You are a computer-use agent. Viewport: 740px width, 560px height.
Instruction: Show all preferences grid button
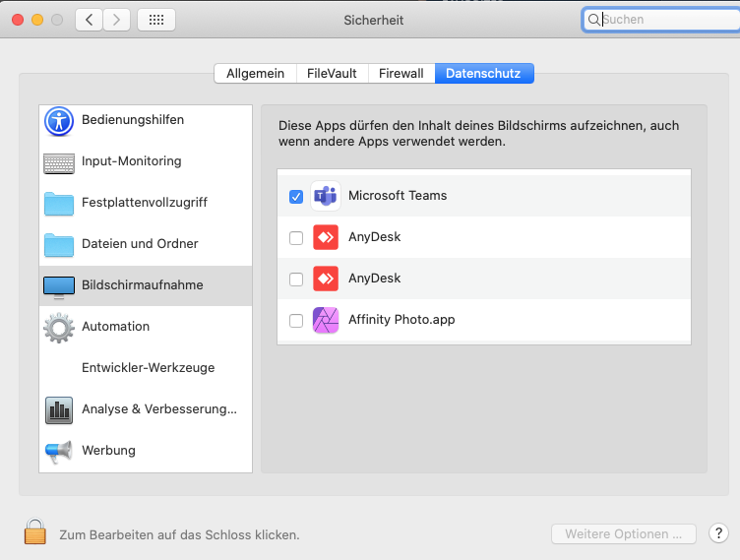click(156, 20)
